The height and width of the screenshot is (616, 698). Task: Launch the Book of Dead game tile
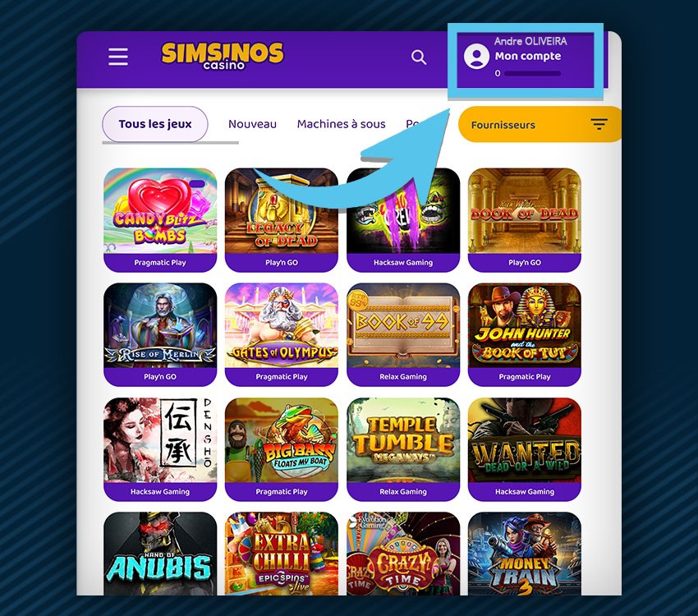[525, 219]
